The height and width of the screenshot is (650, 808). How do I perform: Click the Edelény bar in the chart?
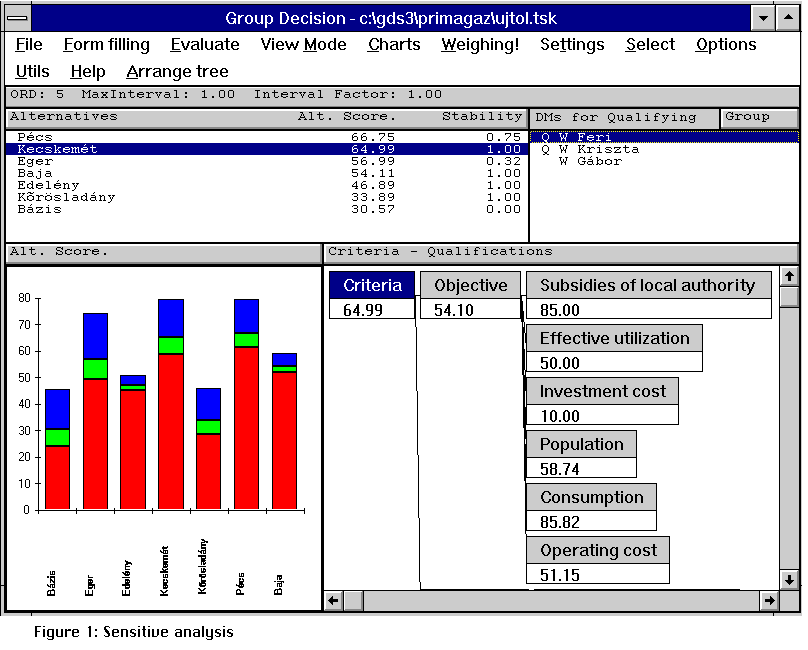133,442
